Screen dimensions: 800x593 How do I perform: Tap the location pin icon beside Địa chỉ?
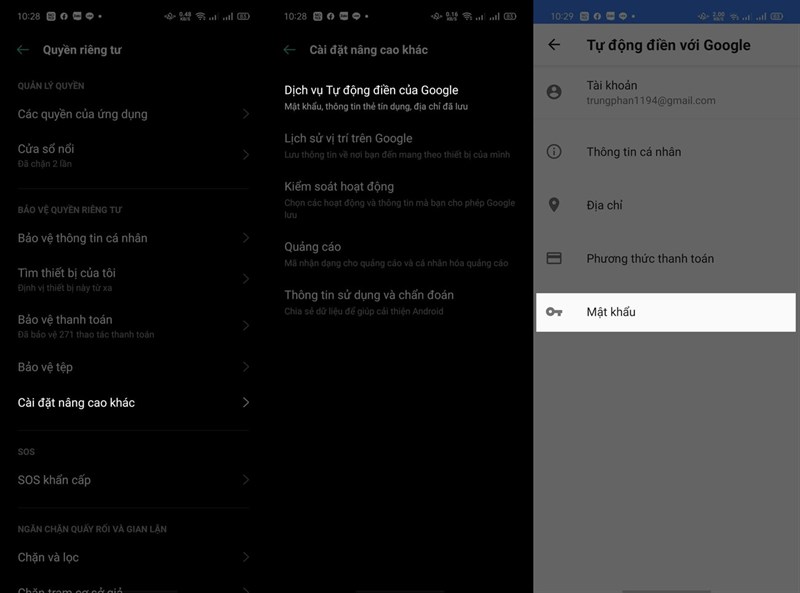click(x=554, y=205)
